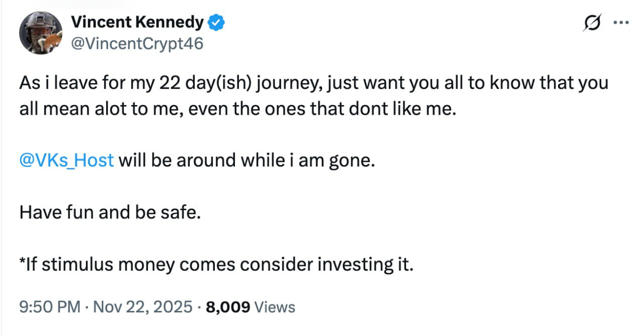Click the text "will be around while i am gone"
The height and width of the screenshot is (336, 644).
point(247,160)
